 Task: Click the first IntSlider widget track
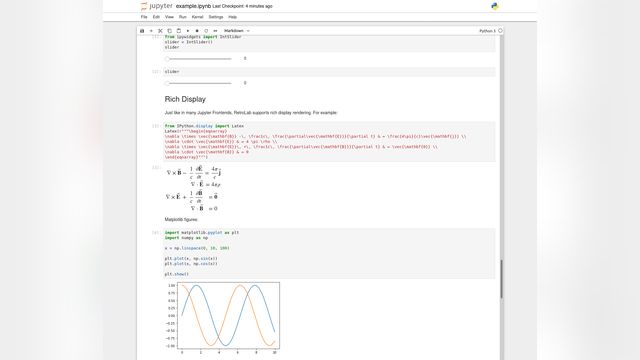[199, 59]
